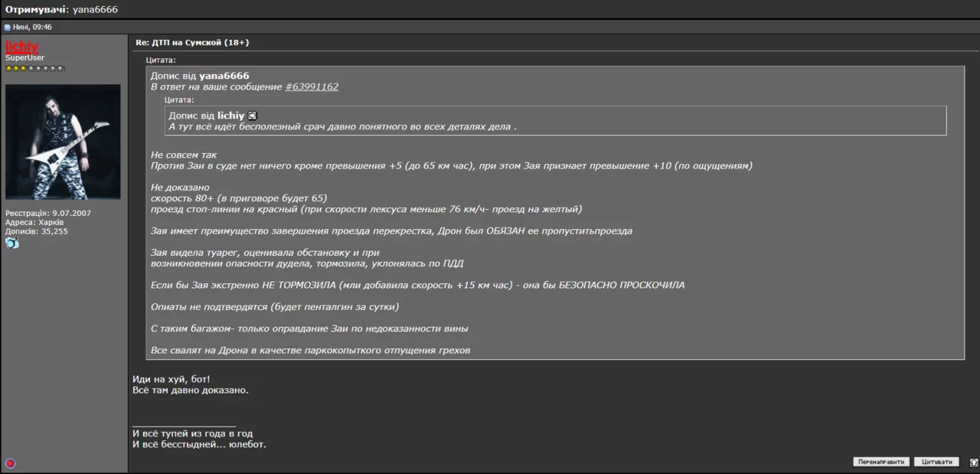Screen dimensions: 980x474
Task: Click yana6666 in the quote header
Action: [x=224, y=76]
